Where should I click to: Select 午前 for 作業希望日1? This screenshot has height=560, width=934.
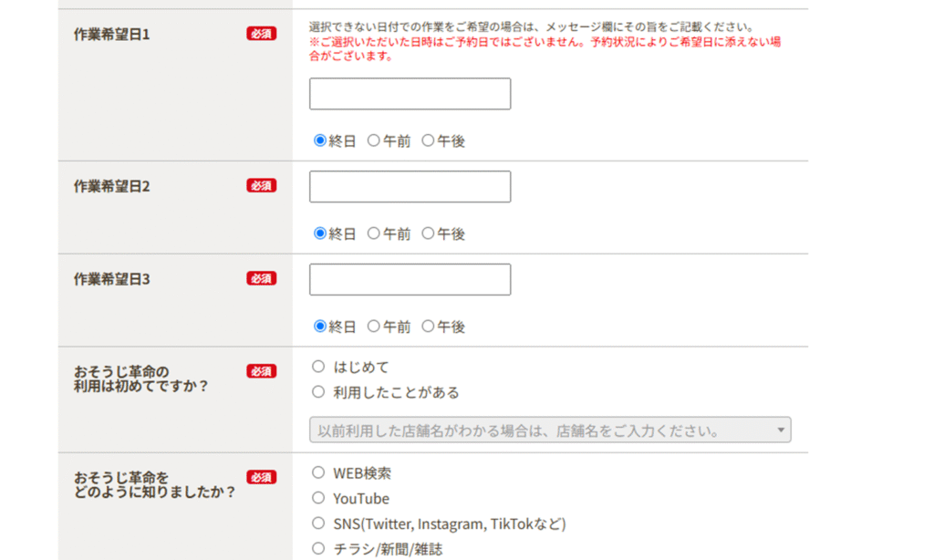click(374, 140)
